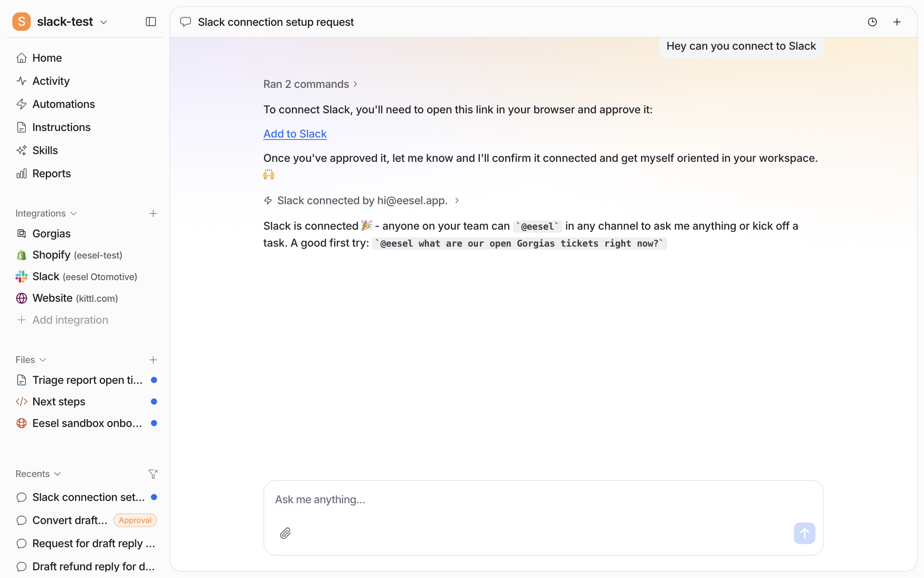Open the Slack (eesel Otomotive) integration
Image resolution: width=924 pixels, height=578 pixels.
click(x=85, y=277)
